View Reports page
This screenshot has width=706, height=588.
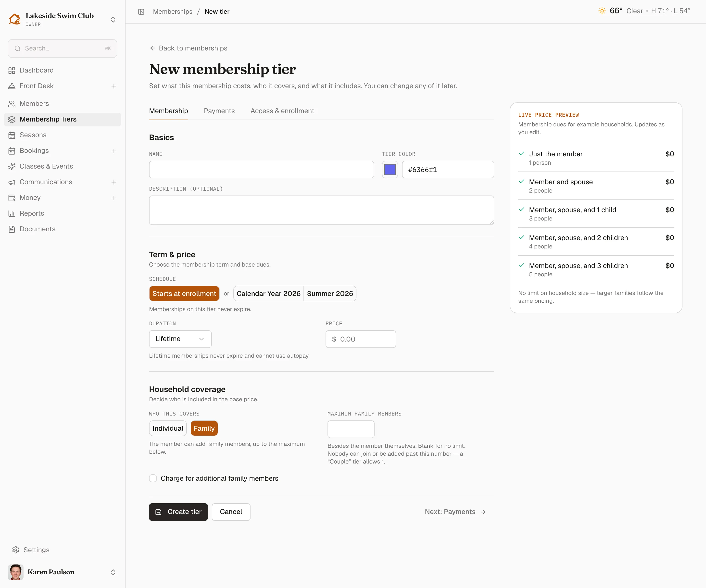[x=62, y=213]
